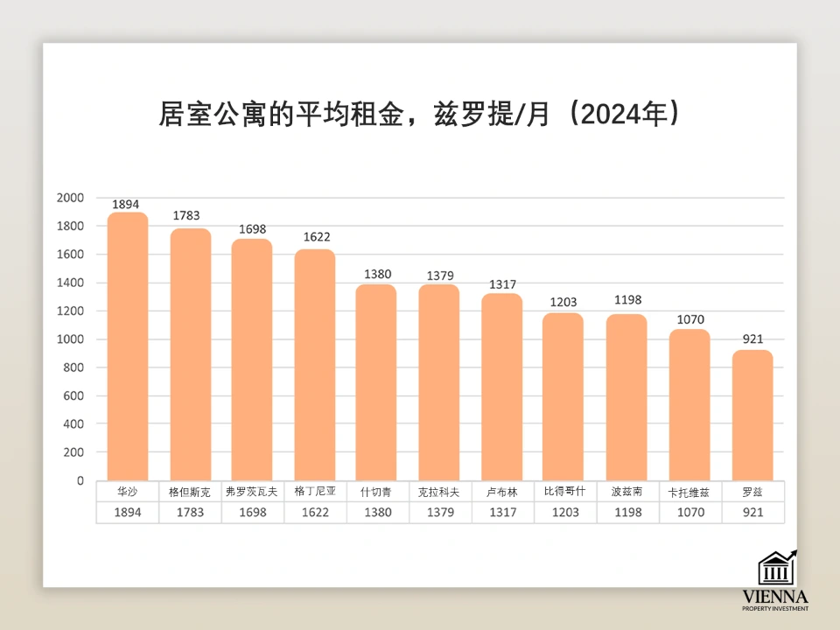Click the Vienna Property Investment logo
This screenshot has height=630, width=840.
[x=777, y=578]
